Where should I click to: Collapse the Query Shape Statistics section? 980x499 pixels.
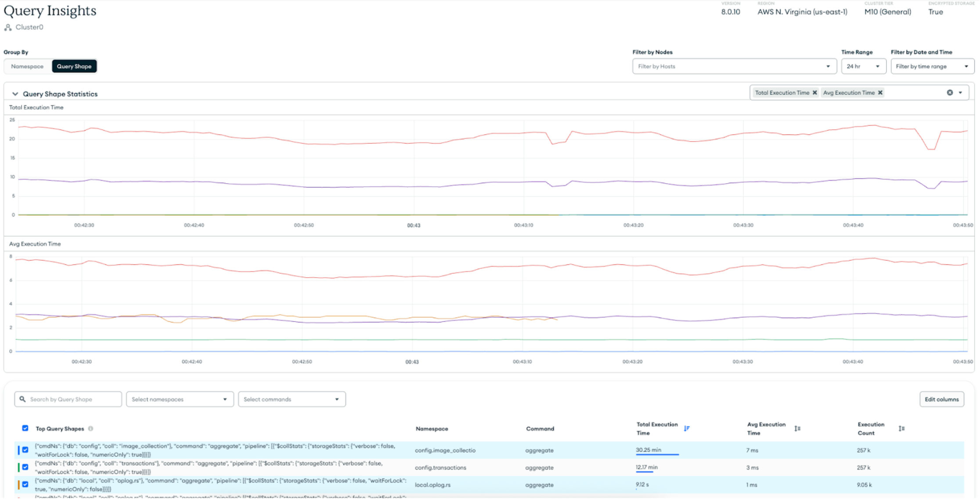(15, 93)
